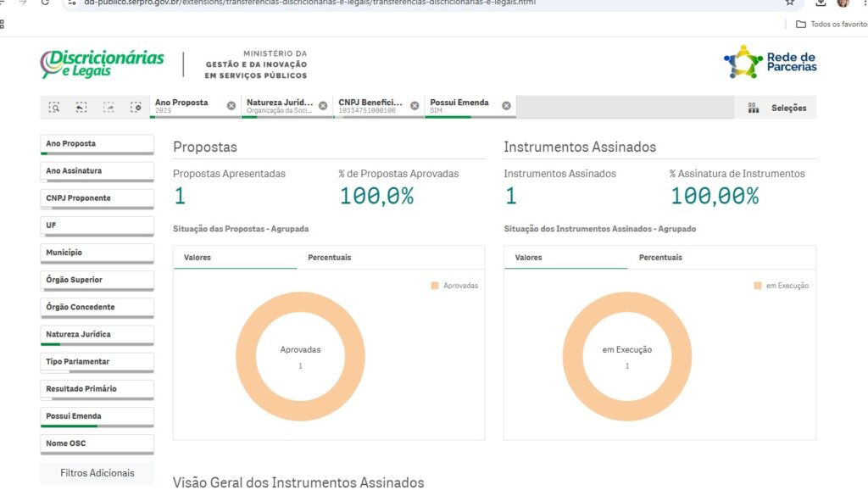Click the Aprovadas legend color swatch

pyautogui.click(x=435, y=286)
